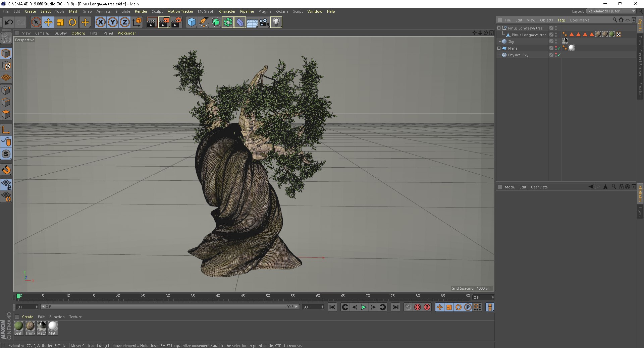Toggle Z axis lock
Screen dimensions: 644x348
[x=125, y=22]
